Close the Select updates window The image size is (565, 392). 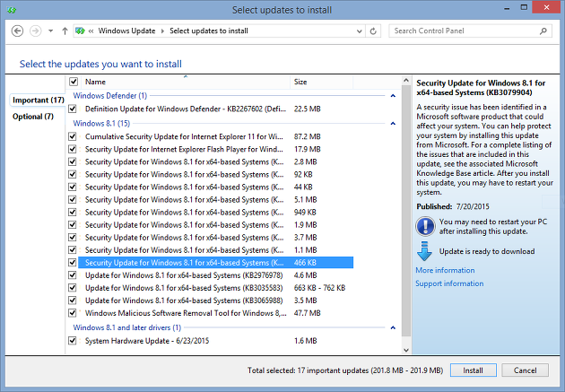(x=546, y=7)
